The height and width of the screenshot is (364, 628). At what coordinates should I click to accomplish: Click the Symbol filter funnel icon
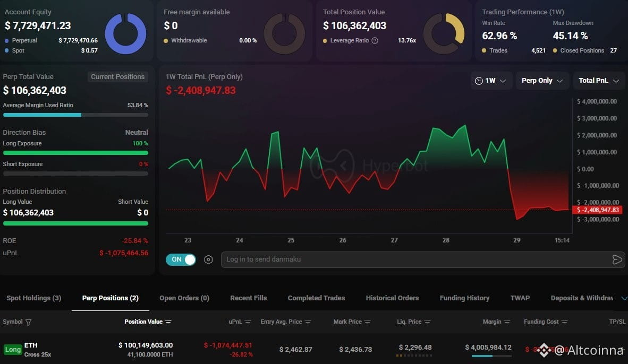pyautogui.click(x=29, y=322)
